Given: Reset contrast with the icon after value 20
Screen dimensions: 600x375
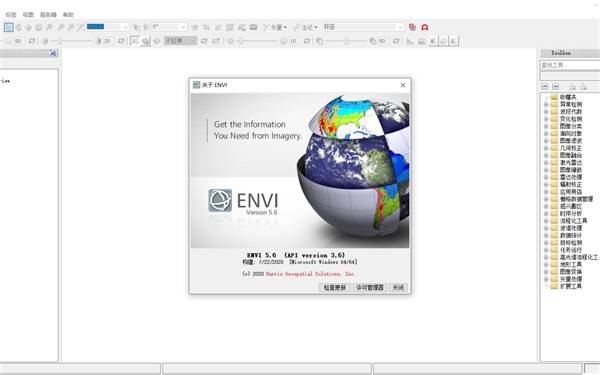Looking at the screenshot, I should point(121,41).
